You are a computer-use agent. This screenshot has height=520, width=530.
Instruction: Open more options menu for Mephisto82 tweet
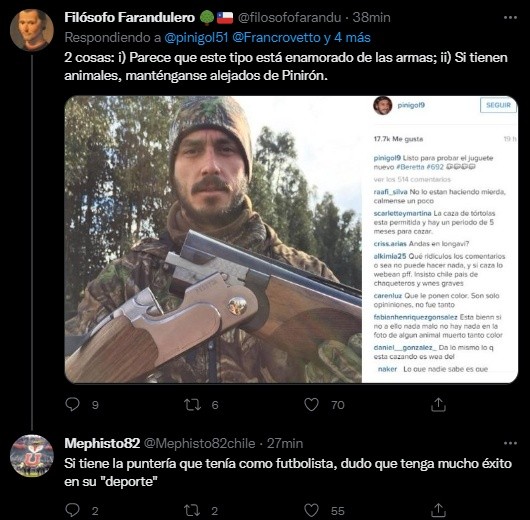(x=510, y=443)
